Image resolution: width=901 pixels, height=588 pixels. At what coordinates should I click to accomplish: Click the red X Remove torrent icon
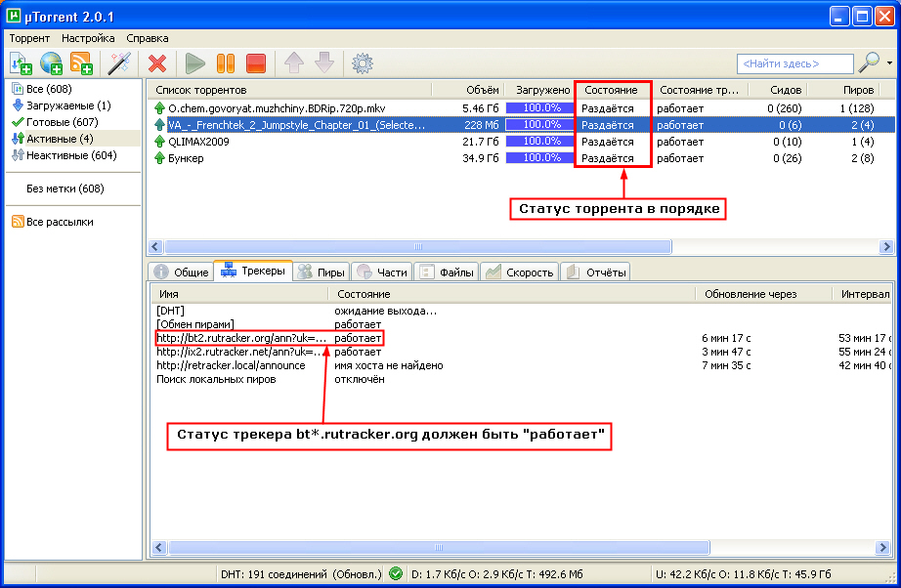point(157,63)
